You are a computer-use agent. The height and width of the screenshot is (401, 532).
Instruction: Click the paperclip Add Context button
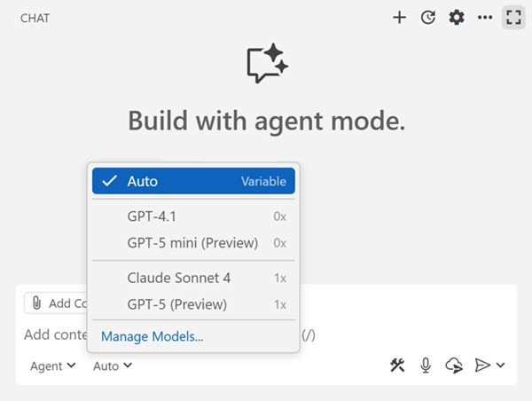[x=55, y=303]
